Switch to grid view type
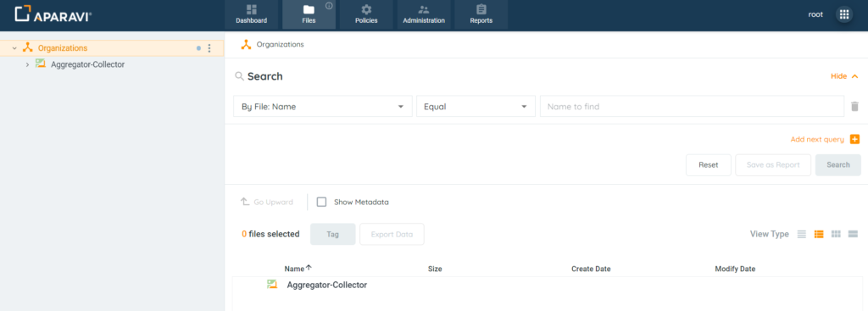868x311 pixels. [x=836, y=234]
